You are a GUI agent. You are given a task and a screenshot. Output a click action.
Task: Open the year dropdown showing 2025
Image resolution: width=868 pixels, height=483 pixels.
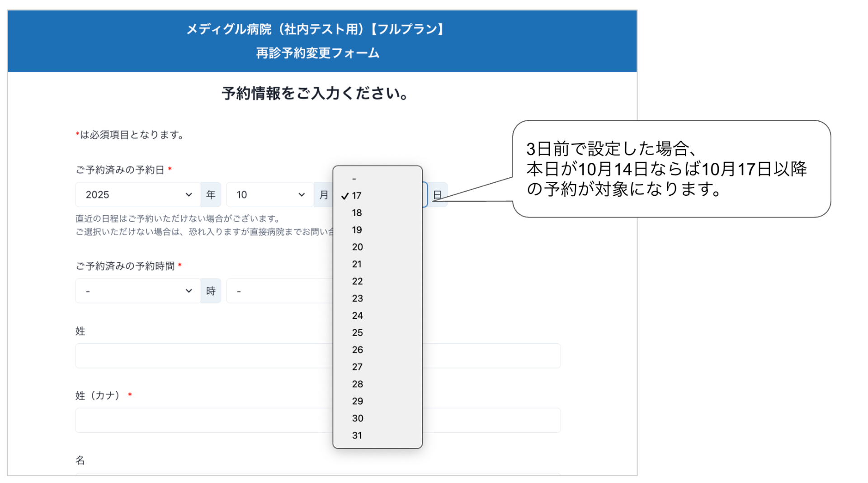coord(137,195)
